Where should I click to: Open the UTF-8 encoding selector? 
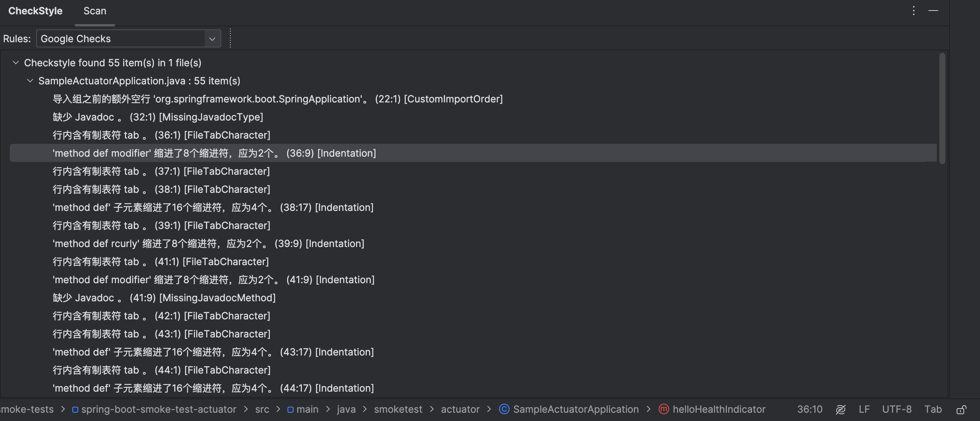[896, 409]
